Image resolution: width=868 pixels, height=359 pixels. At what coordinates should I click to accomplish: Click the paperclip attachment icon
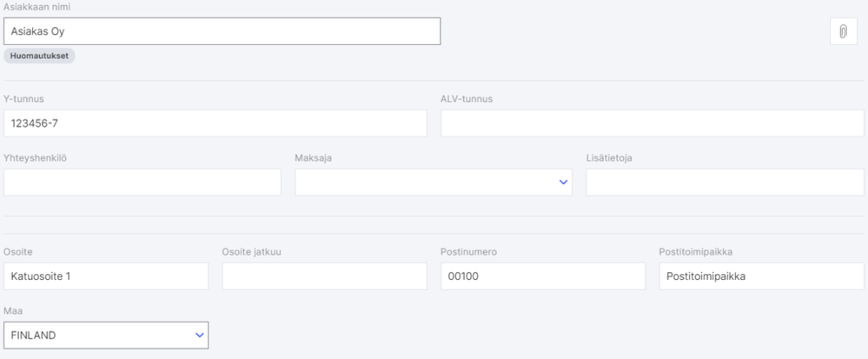pyautogui.click(x=843, y=31)
